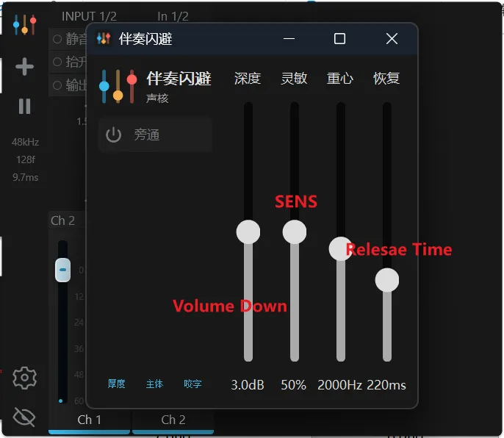Open the 厚度 link

116,384
